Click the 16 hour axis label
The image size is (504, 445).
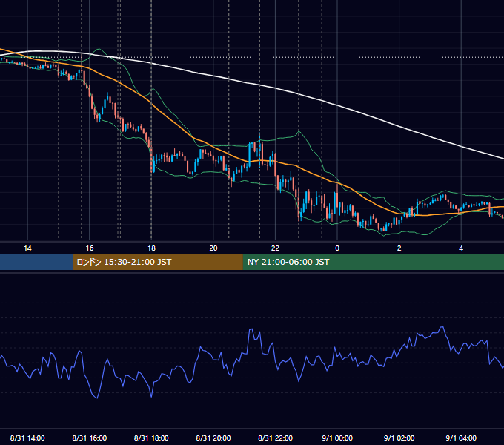90,248
